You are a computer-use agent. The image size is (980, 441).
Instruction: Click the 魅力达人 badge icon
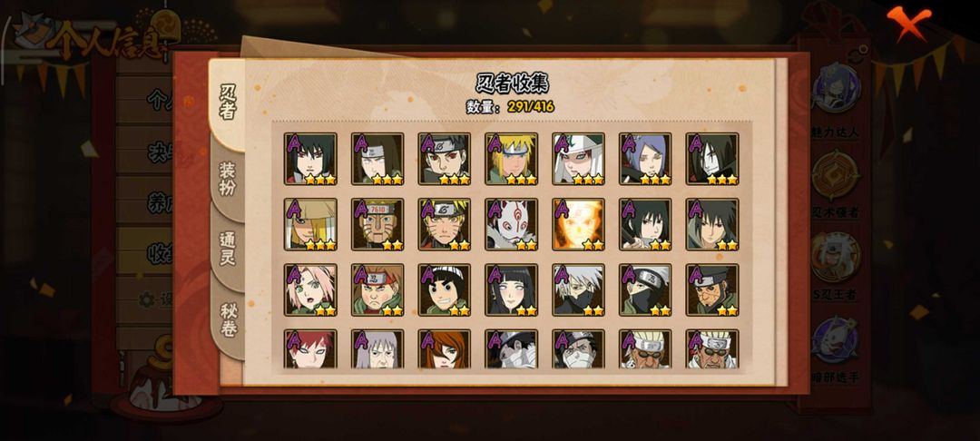point(836,89)
